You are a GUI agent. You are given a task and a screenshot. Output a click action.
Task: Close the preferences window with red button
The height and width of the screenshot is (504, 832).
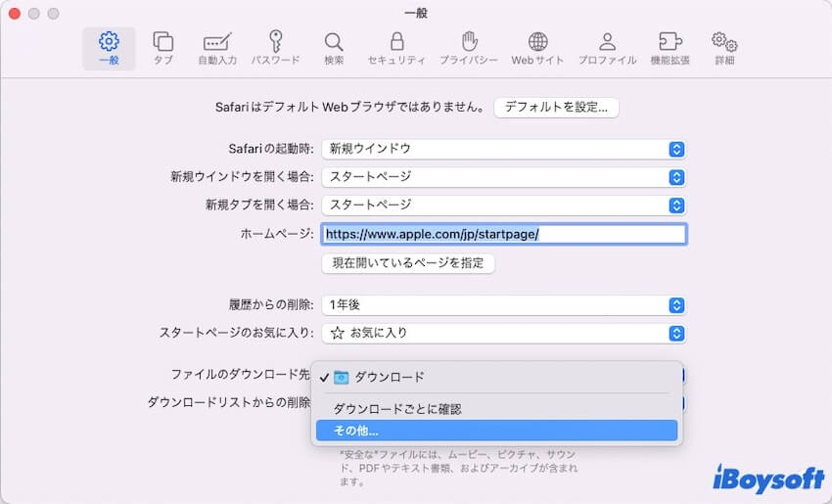(x=15, y=14)
